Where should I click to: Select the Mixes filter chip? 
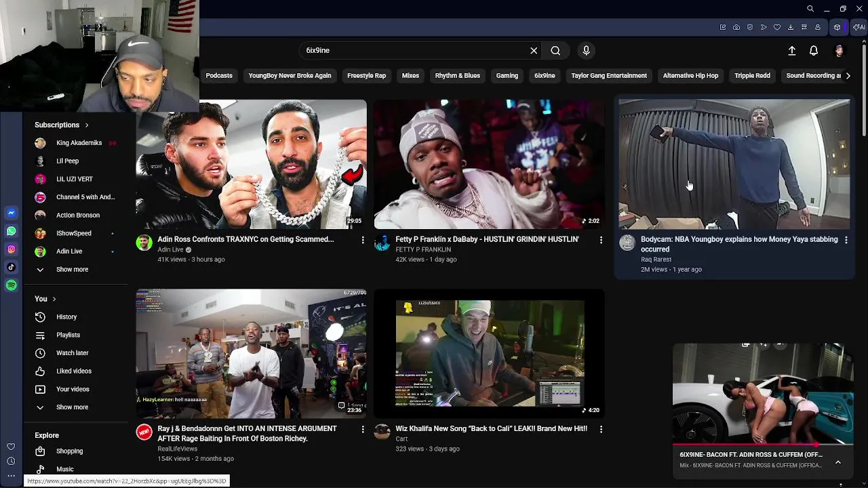(x=410, y=75)
